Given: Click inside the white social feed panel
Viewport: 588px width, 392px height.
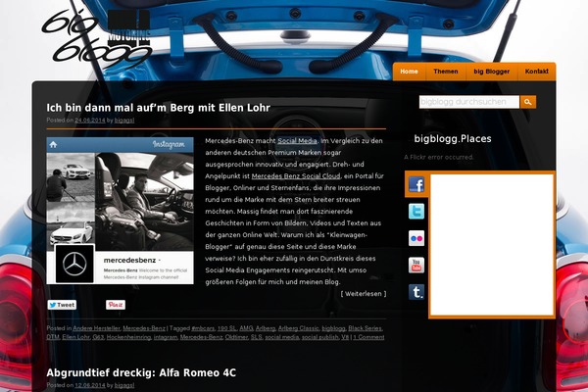Looking at the screenshot, I should pos(492,245).
